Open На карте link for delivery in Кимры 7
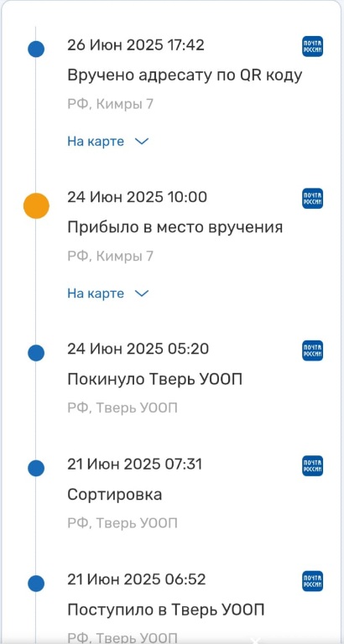 96,141
